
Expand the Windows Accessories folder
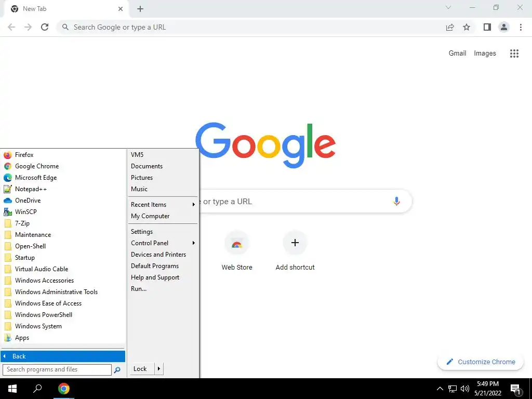pyautogui.click(x=63, y=281)
